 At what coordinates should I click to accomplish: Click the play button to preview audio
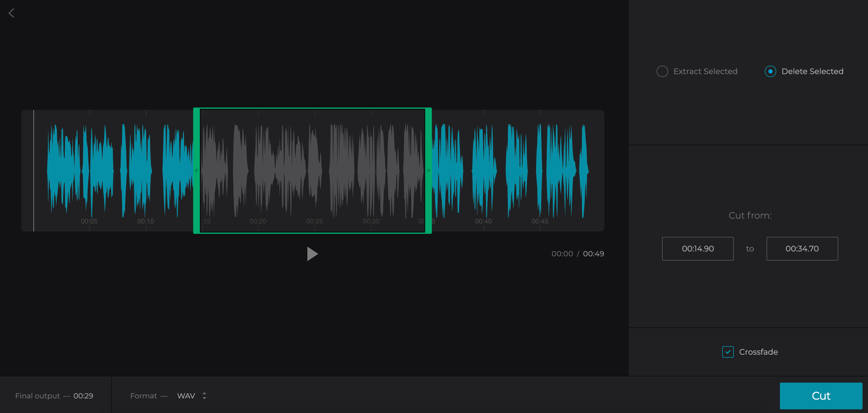(x=312, y=254)
